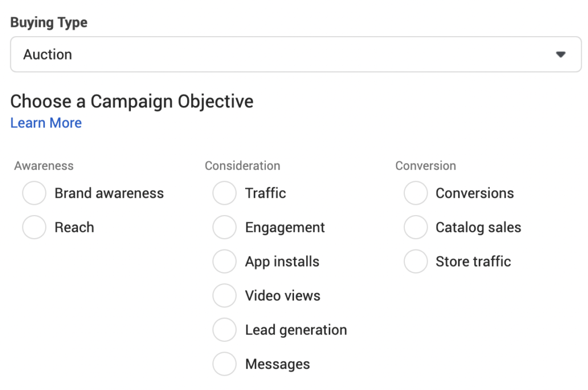Screen dimensions: 588x390
Task: Click the Store traffic label text
Action: pos(473,262)
